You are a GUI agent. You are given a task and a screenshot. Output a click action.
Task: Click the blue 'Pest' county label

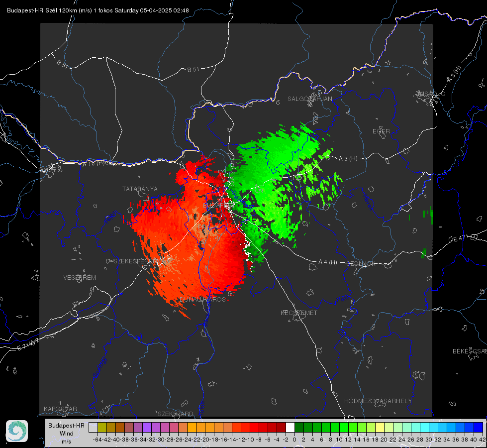coord(343,299)
